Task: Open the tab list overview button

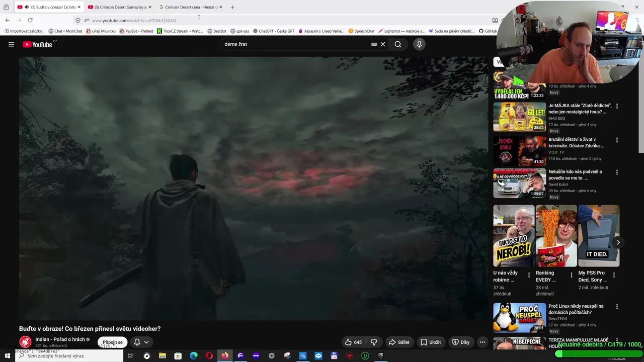Action: pos(6,7)
